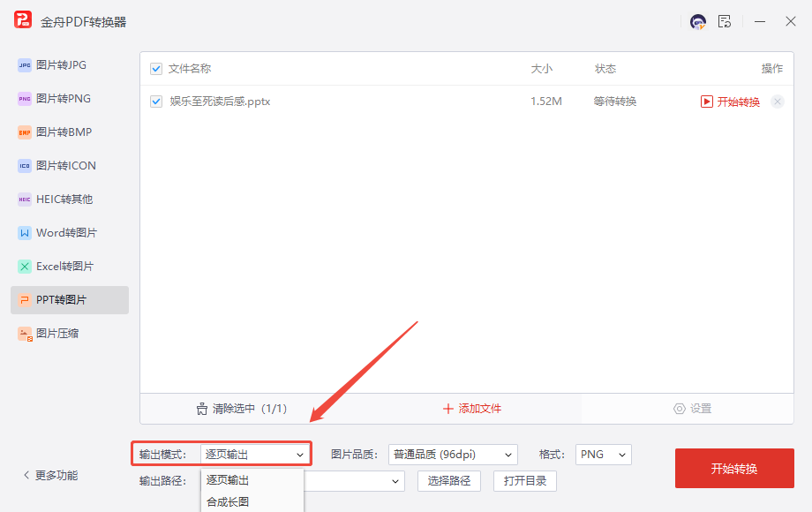Click the 等待转换 status text
Image resolution: width=812 pixels, height=512 pixels.
click(614, 102)
